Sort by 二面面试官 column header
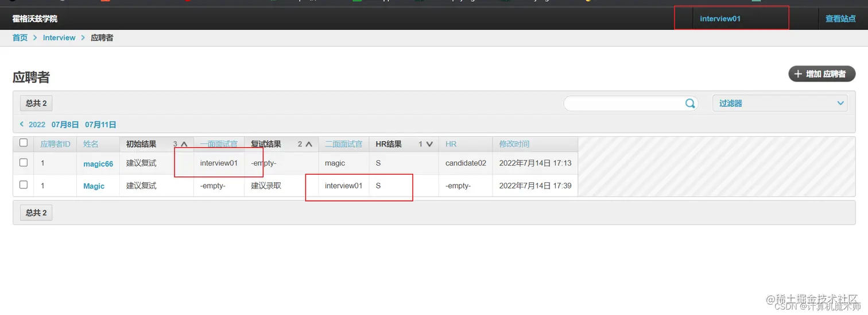 [x=343, y=144]
